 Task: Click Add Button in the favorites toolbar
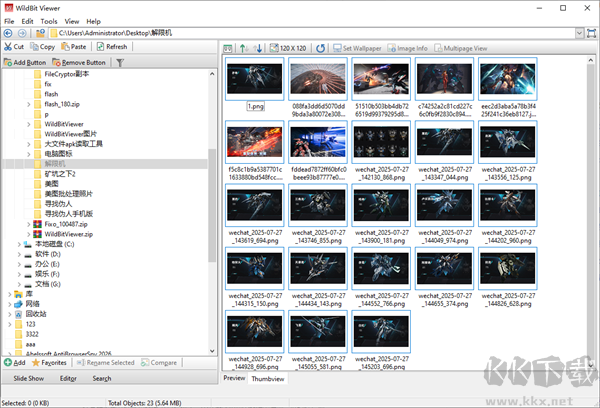(x=25, y=62)
